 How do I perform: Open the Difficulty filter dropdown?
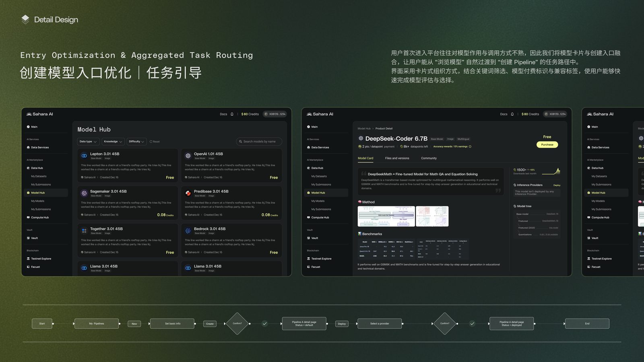point(136,142)
